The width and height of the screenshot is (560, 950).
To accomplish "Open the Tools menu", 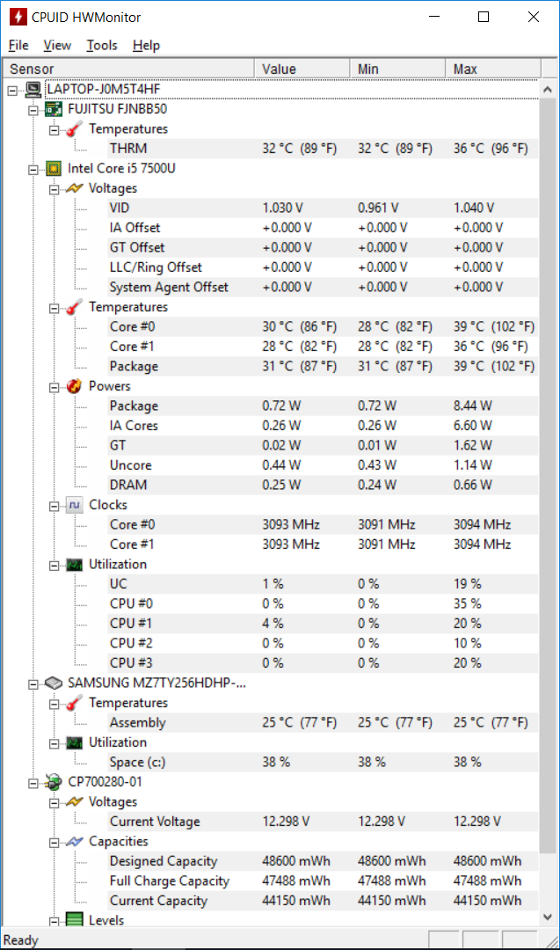I will point(102,46).
